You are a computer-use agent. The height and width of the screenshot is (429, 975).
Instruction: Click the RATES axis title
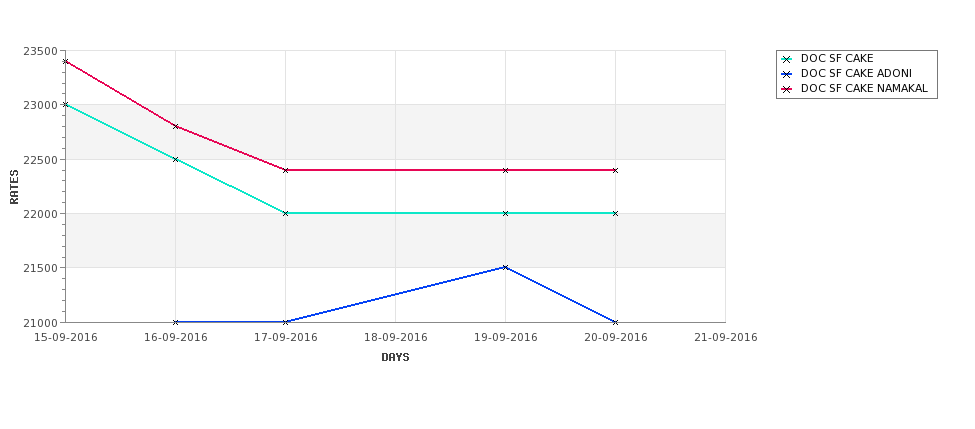point(14,187)
